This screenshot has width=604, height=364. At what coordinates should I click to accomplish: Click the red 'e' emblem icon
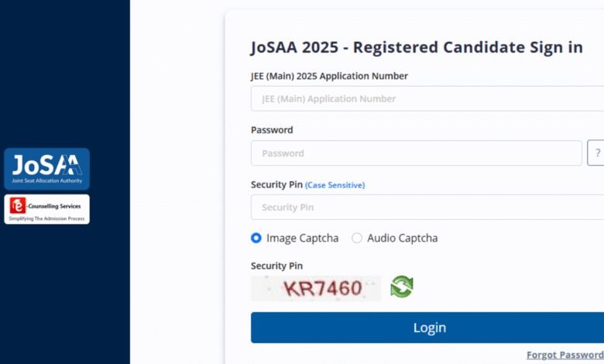18,205
